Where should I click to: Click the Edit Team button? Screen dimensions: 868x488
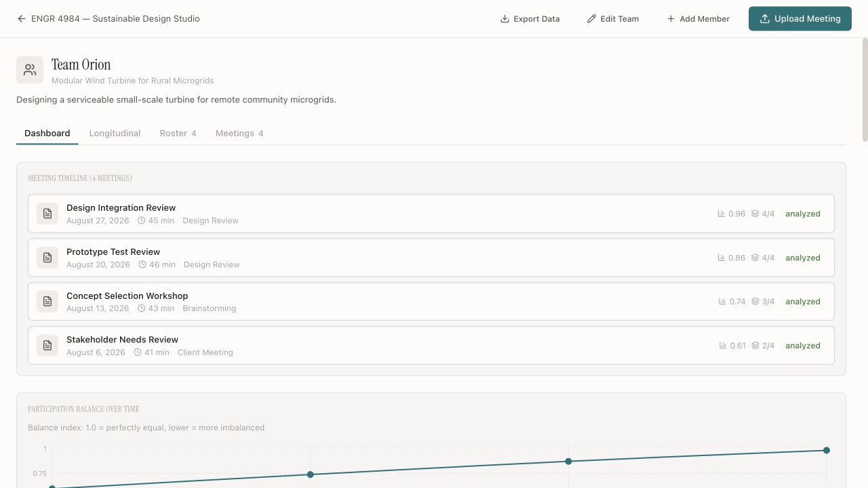613,19
